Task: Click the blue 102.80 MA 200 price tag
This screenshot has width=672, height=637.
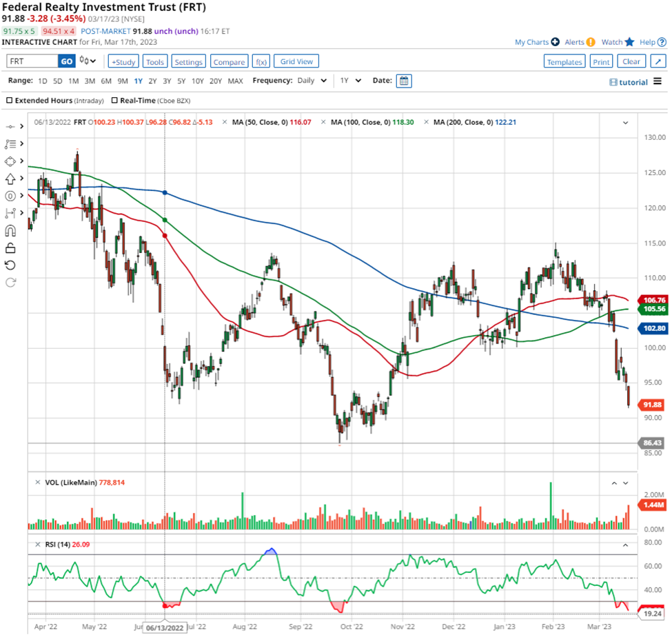Action: tap(653, 328)
